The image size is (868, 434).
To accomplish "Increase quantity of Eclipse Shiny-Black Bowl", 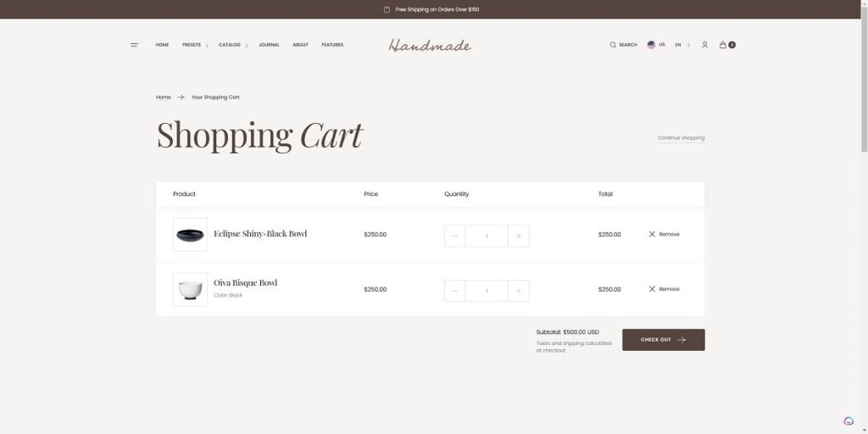I will point(518,236).
